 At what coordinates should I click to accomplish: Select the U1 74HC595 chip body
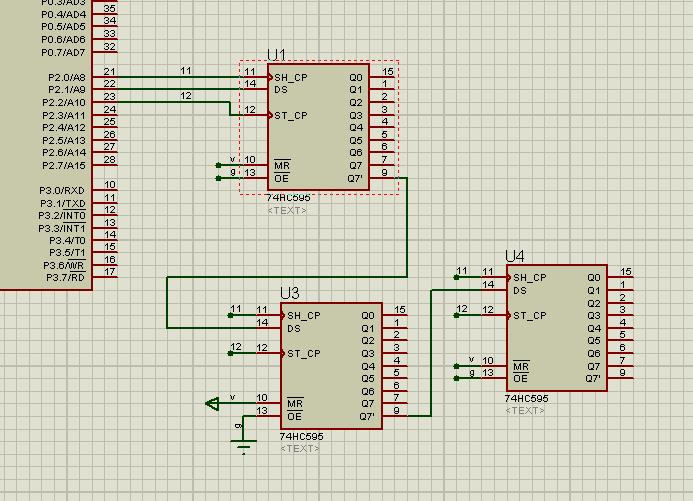pyautogui.click(x=318, y=127)
